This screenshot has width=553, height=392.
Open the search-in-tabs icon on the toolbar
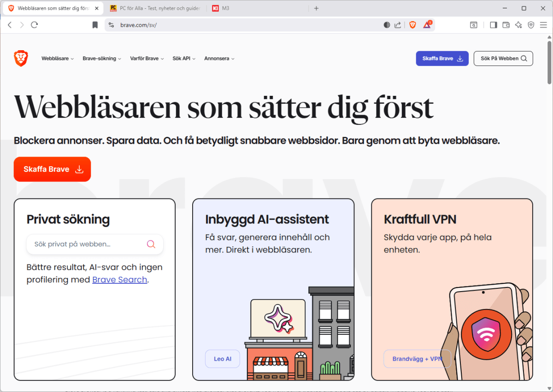point(474,25)
